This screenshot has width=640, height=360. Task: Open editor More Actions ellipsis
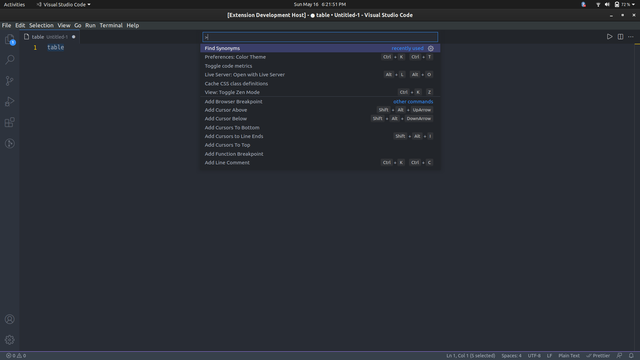pos(631,37)
